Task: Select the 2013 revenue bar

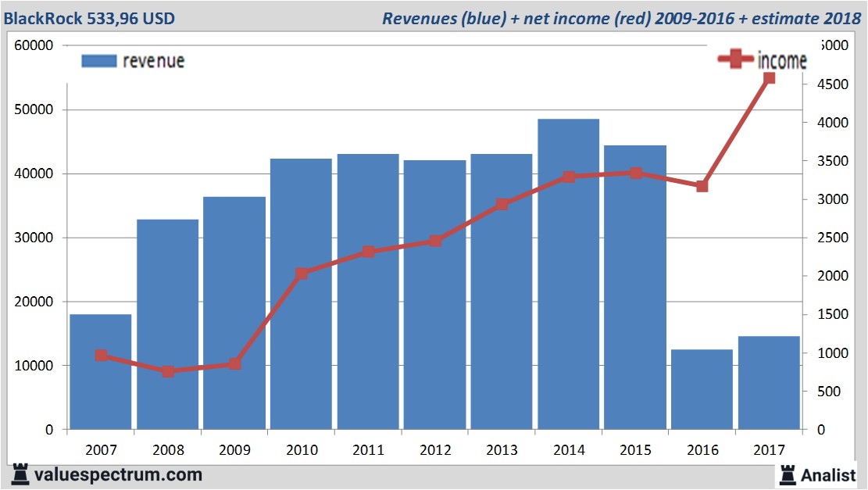Action: click(x=502, y=291)
